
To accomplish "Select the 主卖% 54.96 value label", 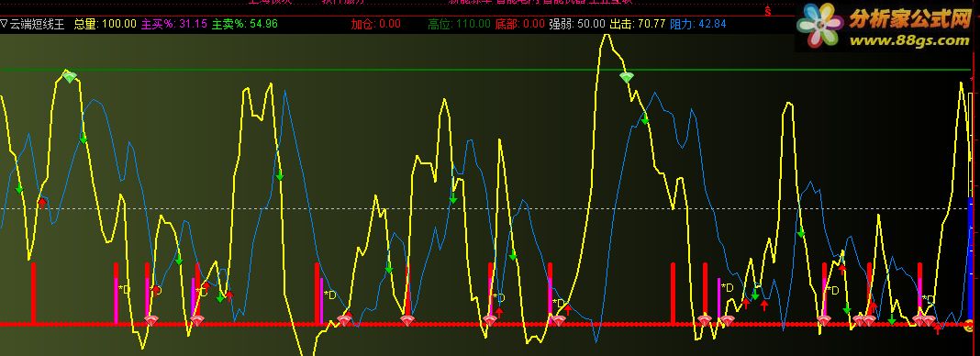I will pyautogui.click(x=244, y=25).
